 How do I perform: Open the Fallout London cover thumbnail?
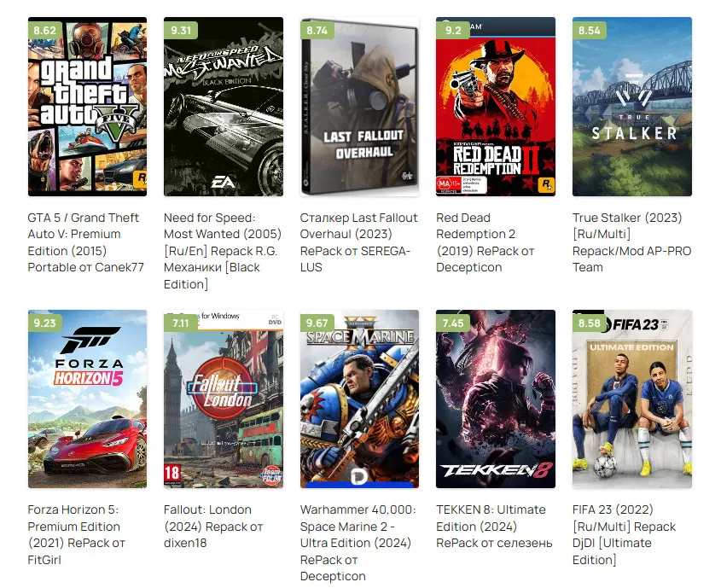[x=224, y=399]
